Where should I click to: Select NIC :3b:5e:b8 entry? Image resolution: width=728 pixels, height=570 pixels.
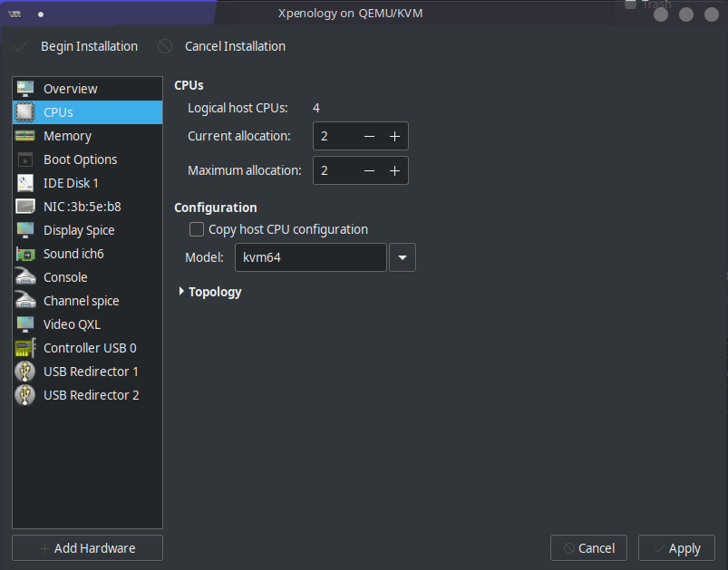(87, 207)
